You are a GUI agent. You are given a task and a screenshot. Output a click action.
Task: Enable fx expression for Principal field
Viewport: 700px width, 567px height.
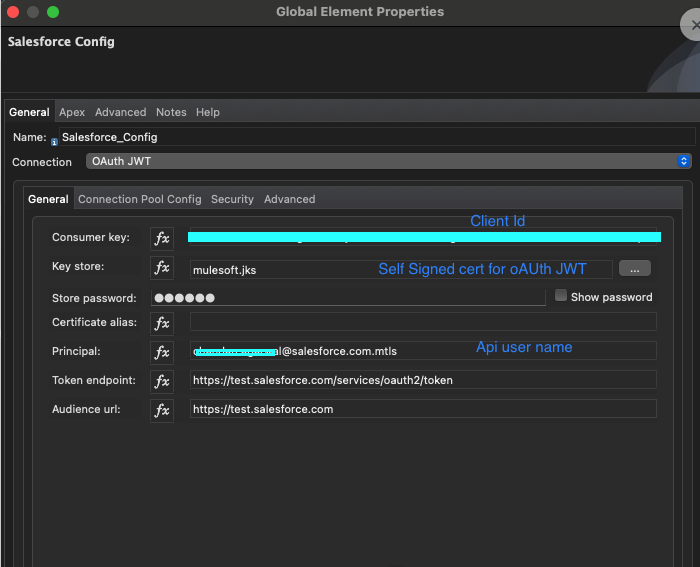[162, 352]
